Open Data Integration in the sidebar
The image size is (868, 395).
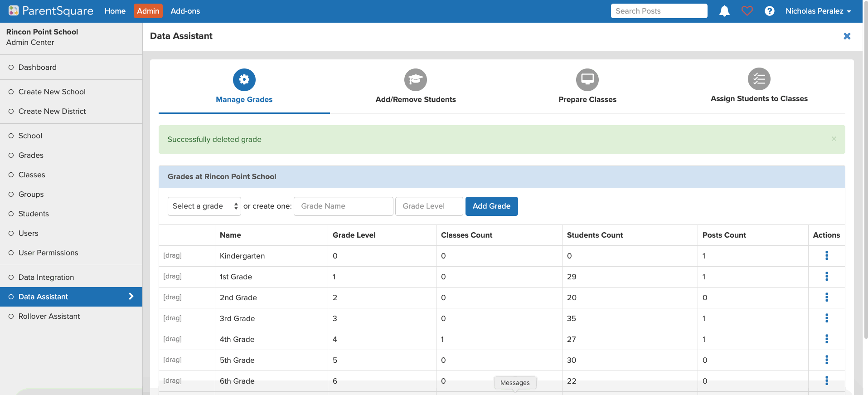tap(71, 277)
